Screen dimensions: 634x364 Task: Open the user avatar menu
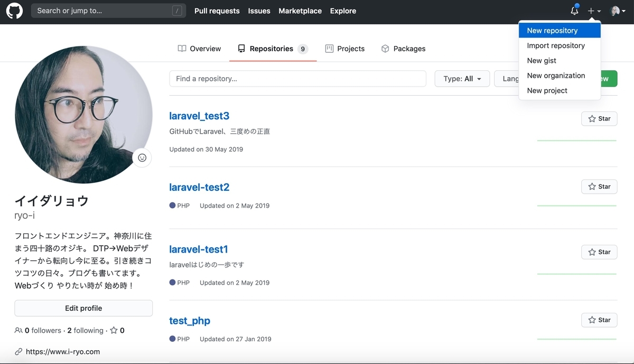(618, 11)
